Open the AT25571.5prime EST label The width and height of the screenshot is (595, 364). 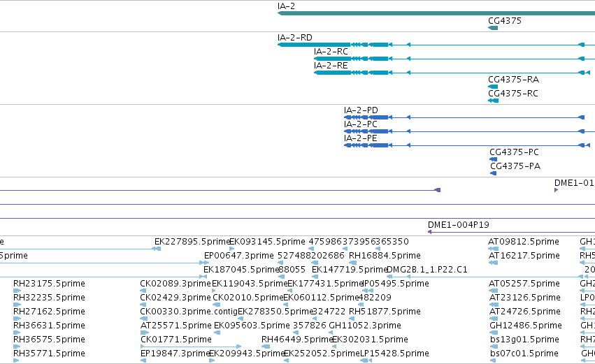coord(176,326)
